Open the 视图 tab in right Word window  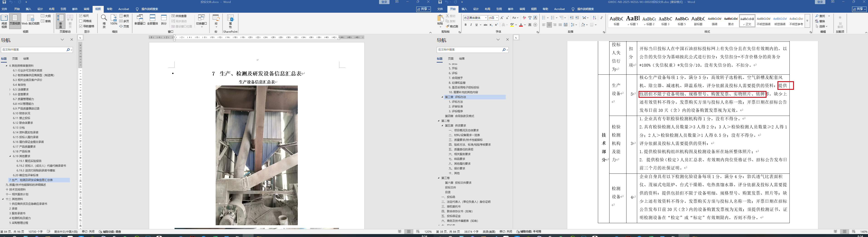[x=534, y=9]
